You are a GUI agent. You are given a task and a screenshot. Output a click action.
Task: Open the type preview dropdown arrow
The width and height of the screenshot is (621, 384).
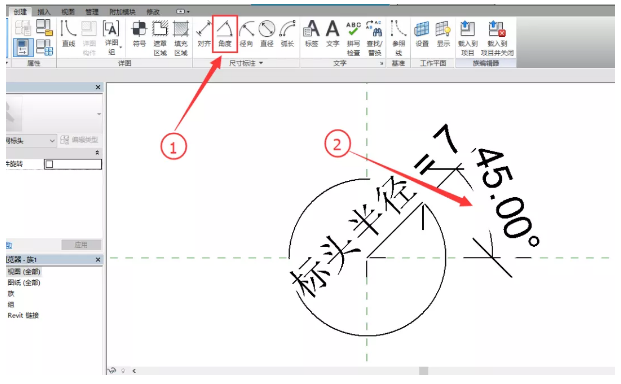point(99,114)
